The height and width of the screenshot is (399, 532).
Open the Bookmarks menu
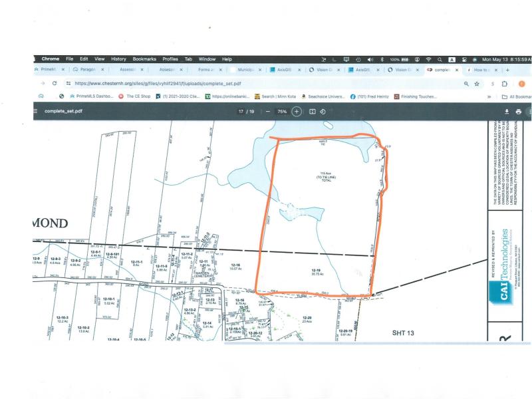click(x=144, y=59)
